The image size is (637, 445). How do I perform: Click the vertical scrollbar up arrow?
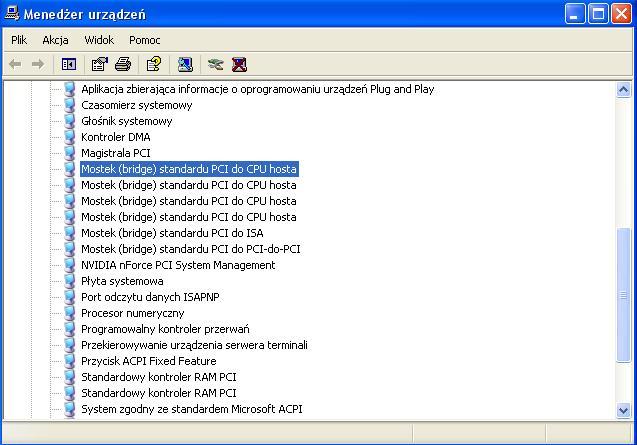click(625, 90)
